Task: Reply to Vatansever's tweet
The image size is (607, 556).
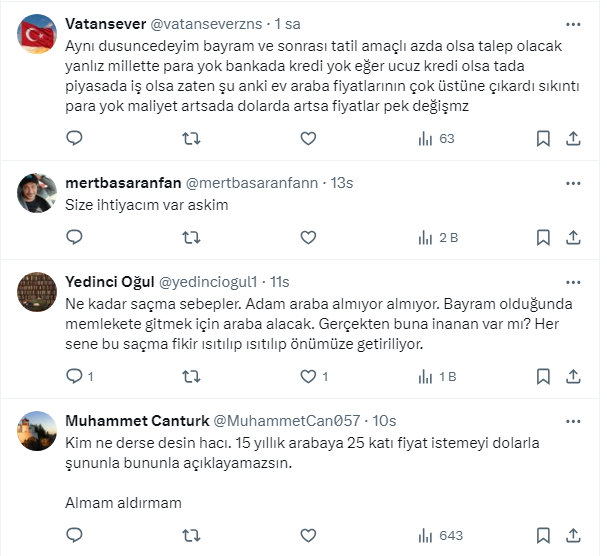Action: (x=73, y=139)
